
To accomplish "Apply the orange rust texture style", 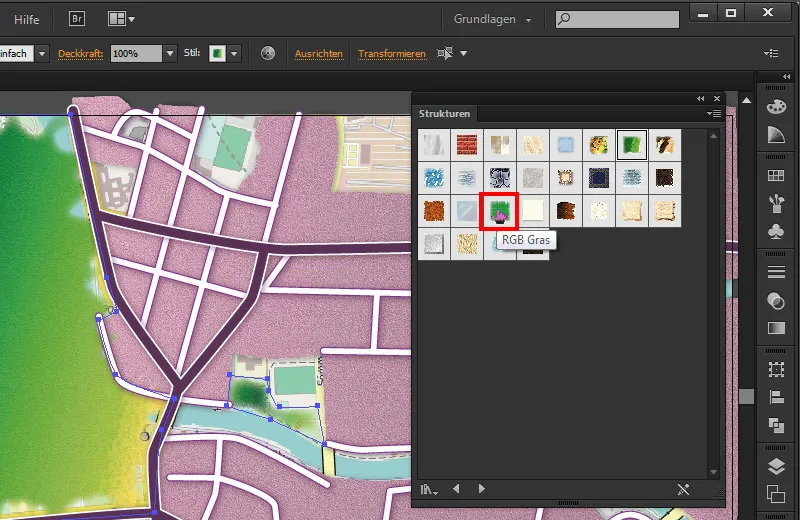I will coord(434,211).
